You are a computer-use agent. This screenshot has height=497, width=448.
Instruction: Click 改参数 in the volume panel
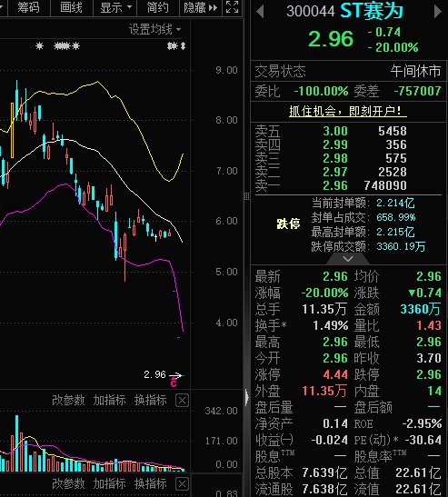pos(68,400)
